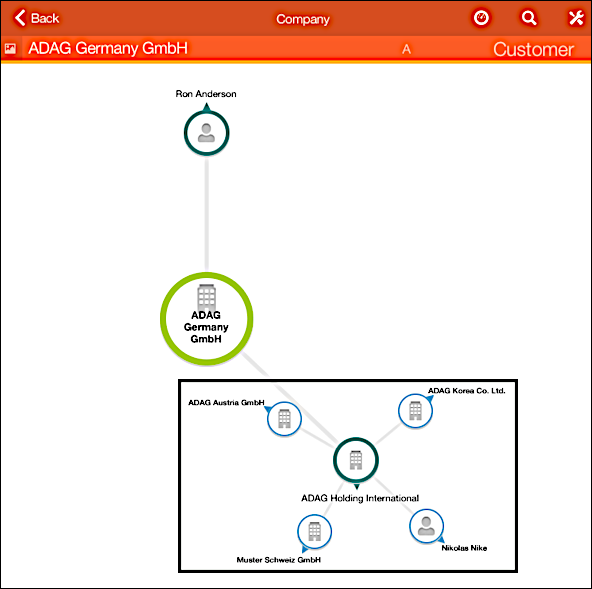Click the Company title in header
The width and height of the screenshot is (592, 589).
[x=303, y=19]
